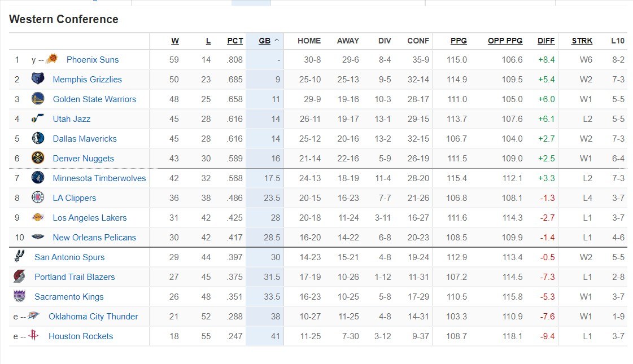Sort table by STRK column header
Viewport: 633px width, 364px height.
pos(582,41)
